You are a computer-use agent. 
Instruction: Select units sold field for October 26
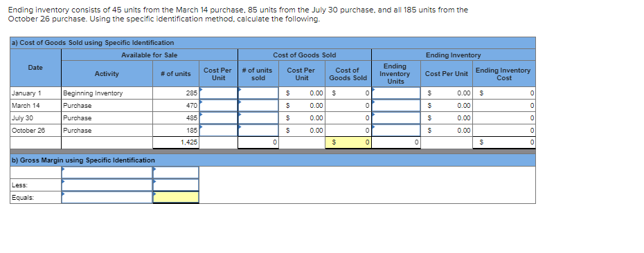tap(258, 131)
